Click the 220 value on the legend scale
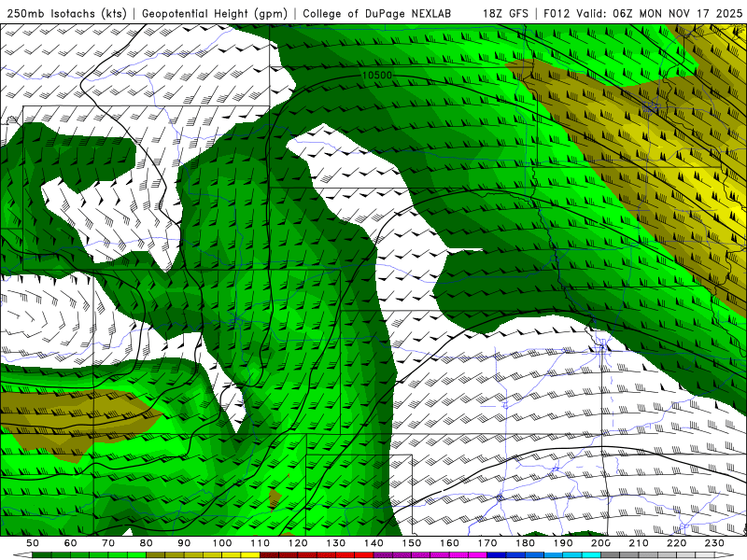The height and width of the screenshot is (560, 747). tap(677, 543)
